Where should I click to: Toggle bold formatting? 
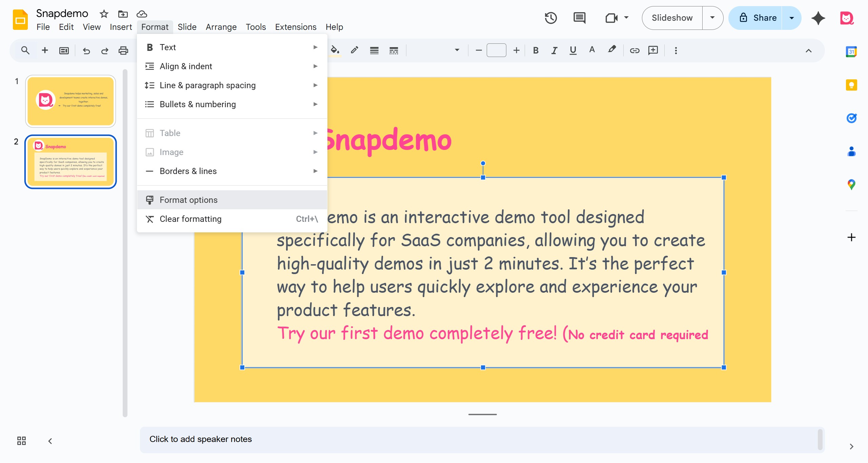(536, 51)
